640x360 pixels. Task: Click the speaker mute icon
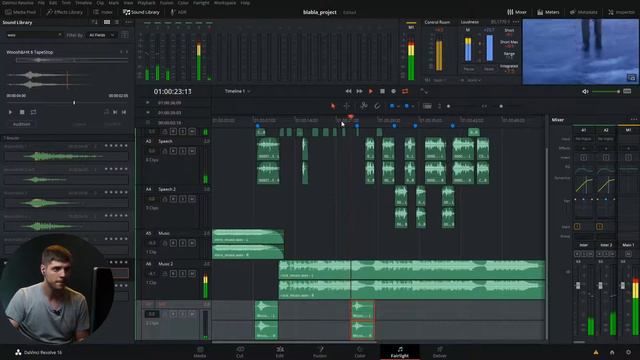[585, 91]
